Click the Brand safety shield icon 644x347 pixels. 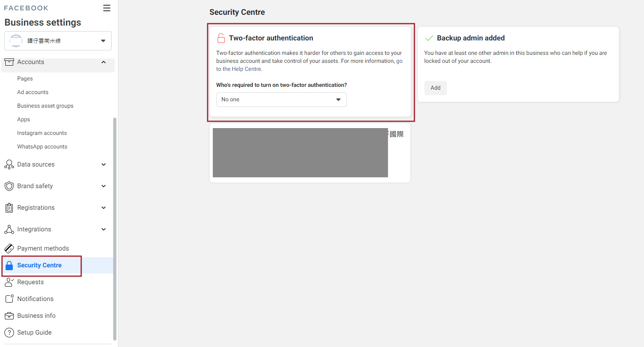(x=9, y=186)
